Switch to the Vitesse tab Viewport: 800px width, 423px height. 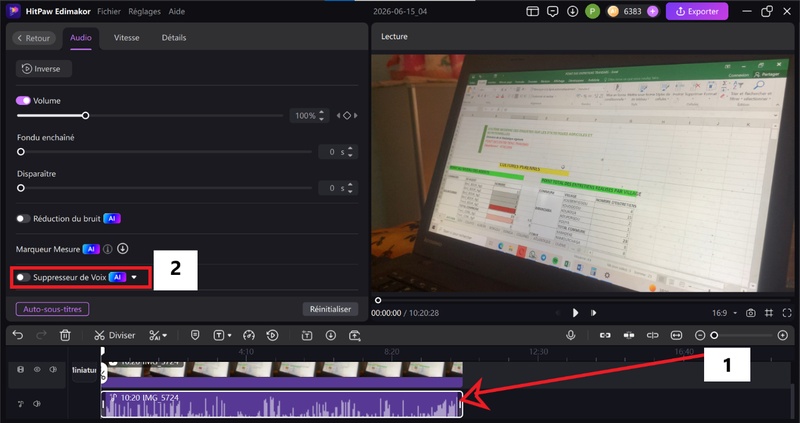tap(127, 38)
